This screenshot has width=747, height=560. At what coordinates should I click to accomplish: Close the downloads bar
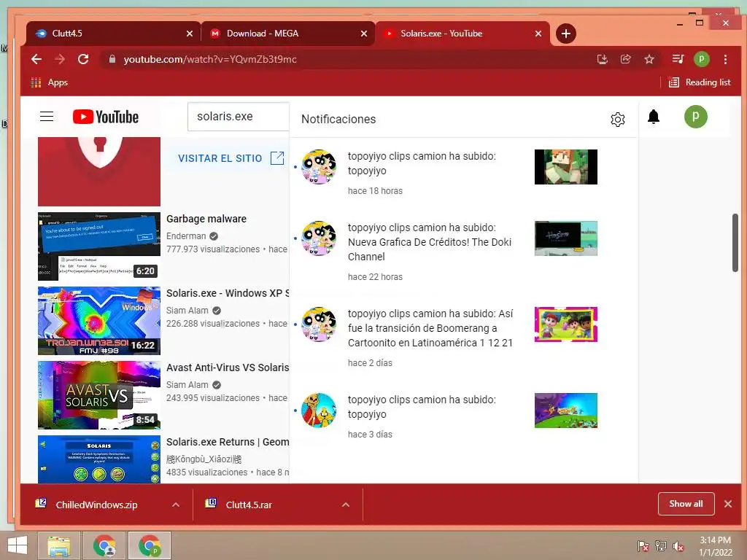pos(728,503)
